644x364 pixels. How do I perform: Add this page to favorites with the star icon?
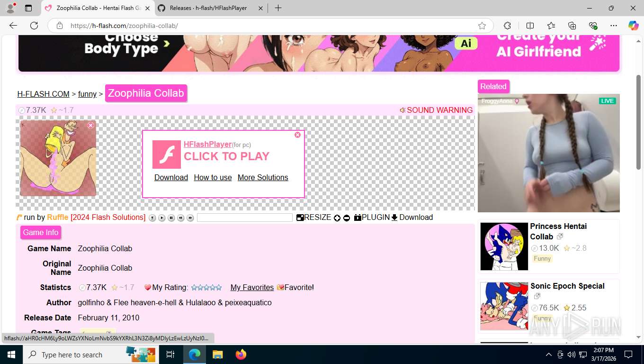(x=482, y=26)
